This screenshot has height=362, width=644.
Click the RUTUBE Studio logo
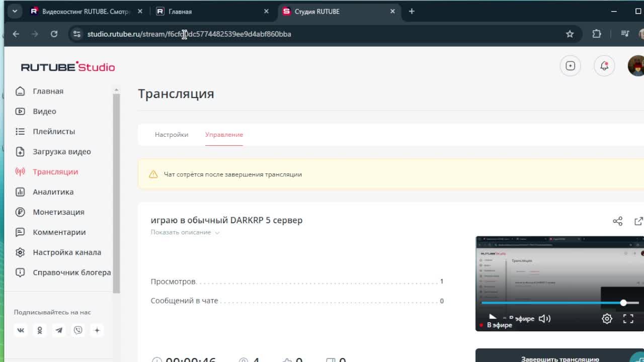click(x=68, y=66)
